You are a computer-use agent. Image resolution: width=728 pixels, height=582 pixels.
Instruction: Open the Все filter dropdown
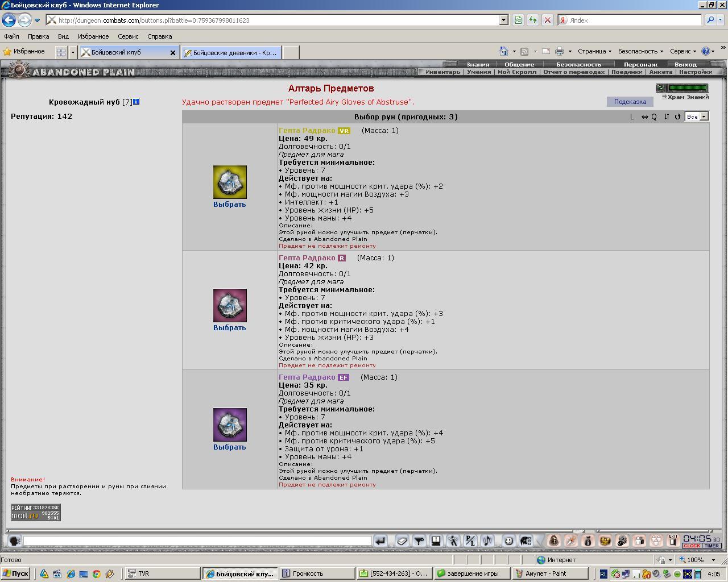coord(696,117)
